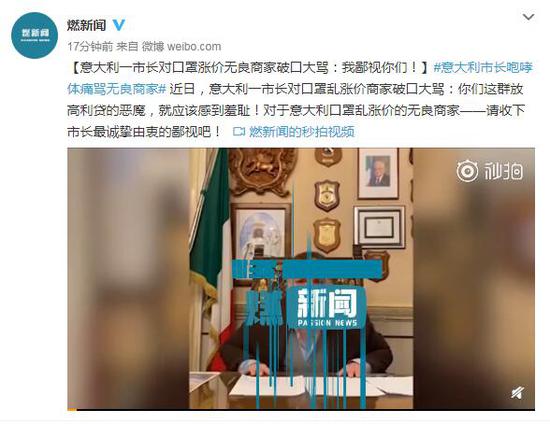Play the mayor video thumbnail
550x424 pixels.
pyautogui.click(x=301, y=279)
